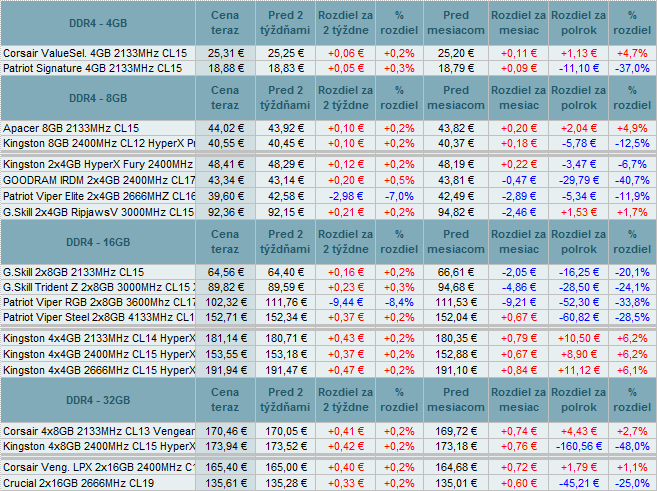Viewport: 657px width, 491px height.
Task: Click the Crucial 2x16GB 2666MHz CL19 row name
Action: 98,483
